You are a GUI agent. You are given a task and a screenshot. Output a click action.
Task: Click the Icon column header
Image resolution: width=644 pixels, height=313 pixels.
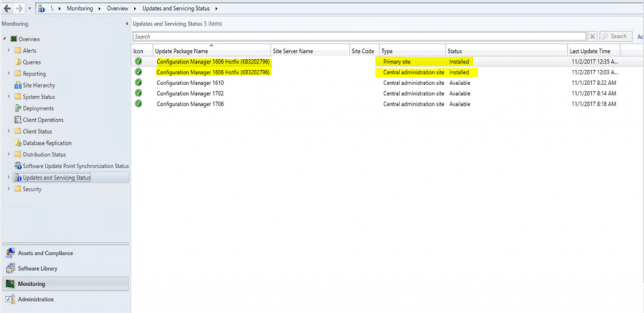(142, 51)
